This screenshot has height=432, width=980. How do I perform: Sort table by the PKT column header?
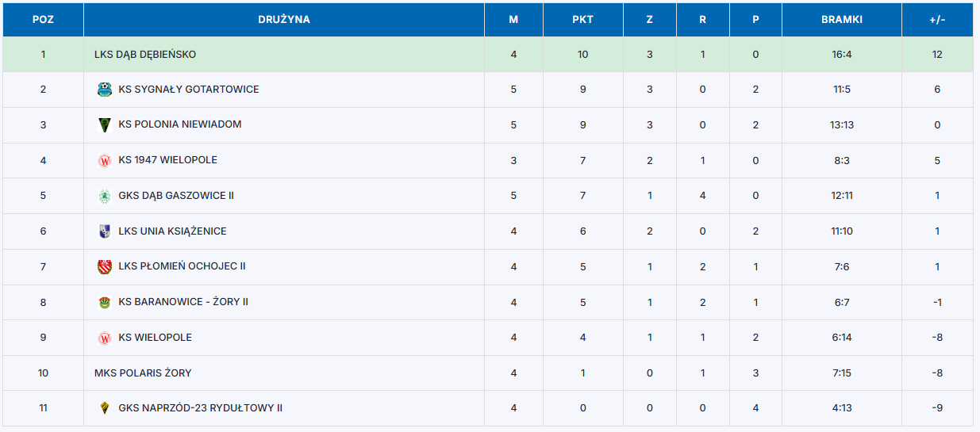582,20
